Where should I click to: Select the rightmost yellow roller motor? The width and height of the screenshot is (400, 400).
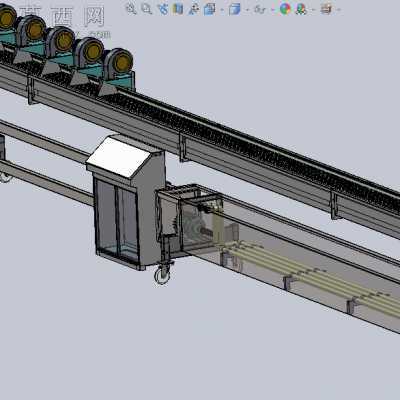pyautogui.click(x=123, y=62)
